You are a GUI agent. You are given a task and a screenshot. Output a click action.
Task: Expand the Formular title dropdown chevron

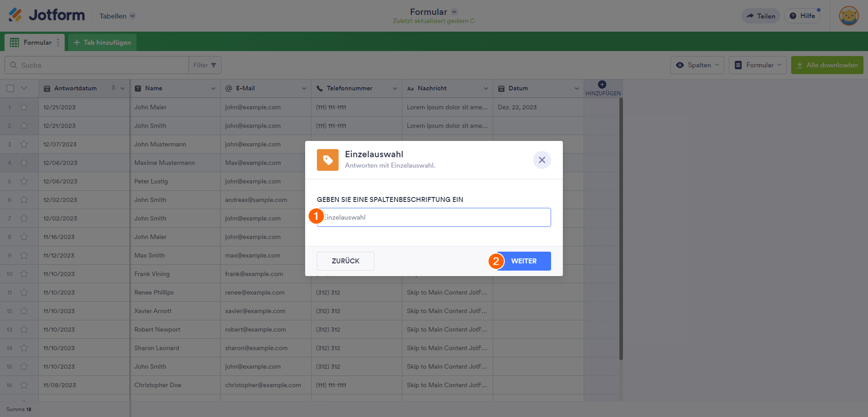click(454, 12)
